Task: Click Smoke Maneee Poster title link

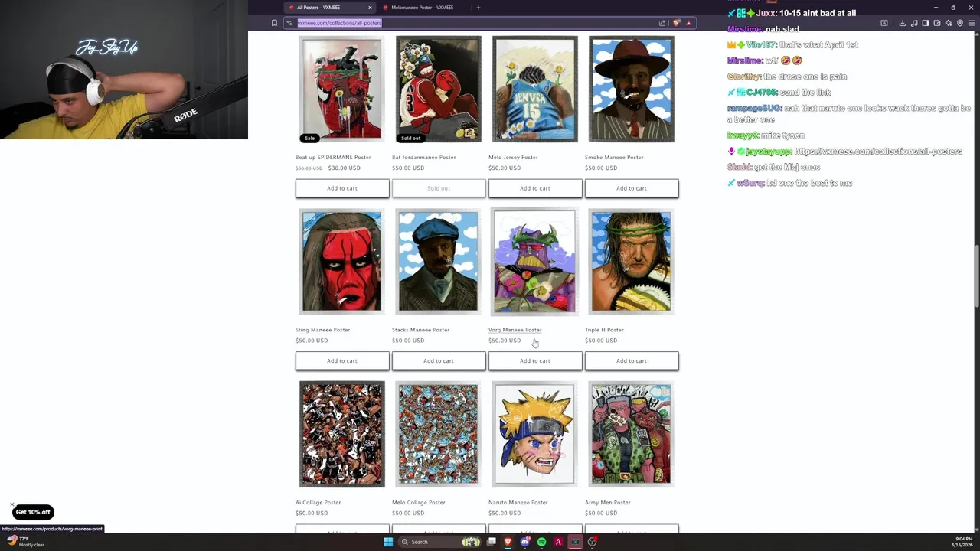Action: (614, 158)
